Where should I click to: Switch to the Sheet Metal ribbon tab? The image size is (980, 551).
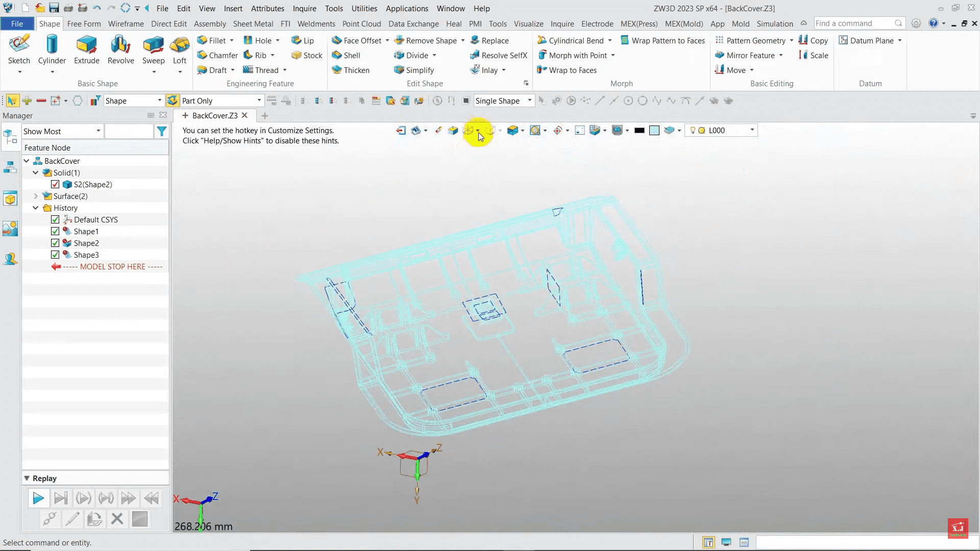point(253,23)
